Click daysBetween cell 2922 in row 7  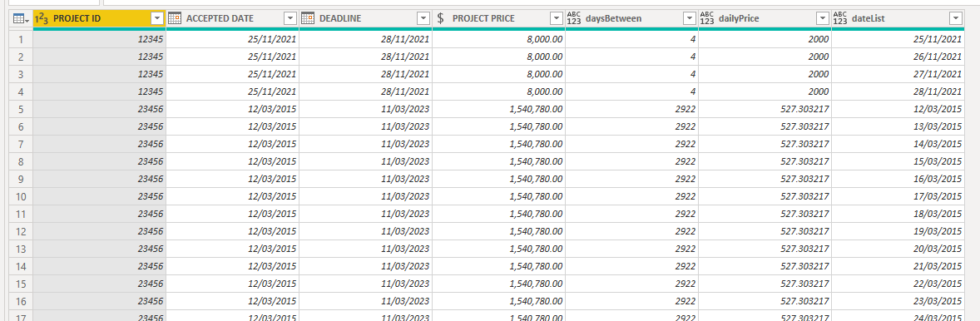632,144
